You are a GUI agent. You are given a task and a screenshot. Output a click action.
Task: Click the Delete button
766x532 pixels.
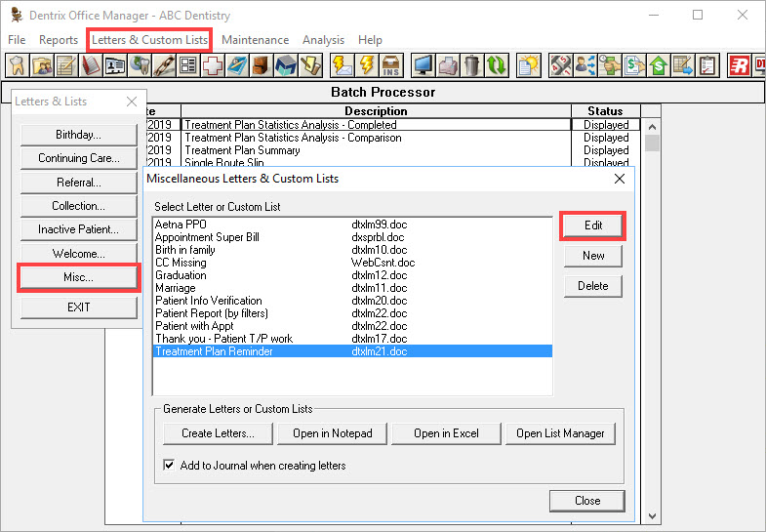[x=593, y=286]
